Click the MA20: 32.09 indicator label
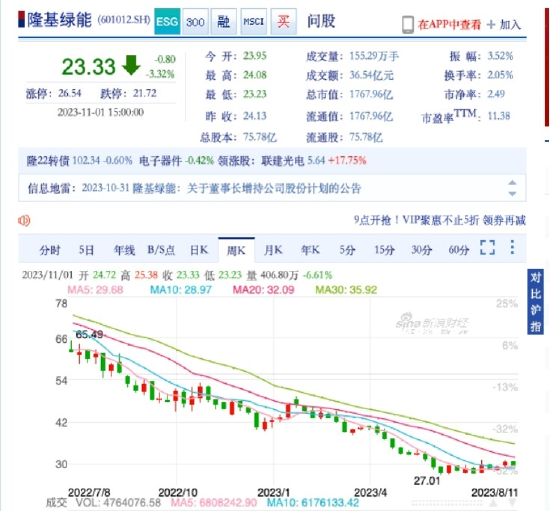The height and width of the screenshot is (511, 550). coord(263,290)
